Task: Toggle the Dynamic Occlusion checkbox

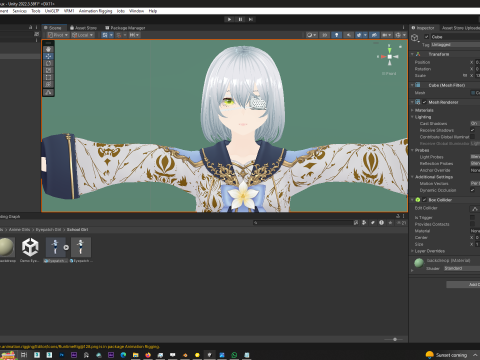Action: click(x=472, y=190)
